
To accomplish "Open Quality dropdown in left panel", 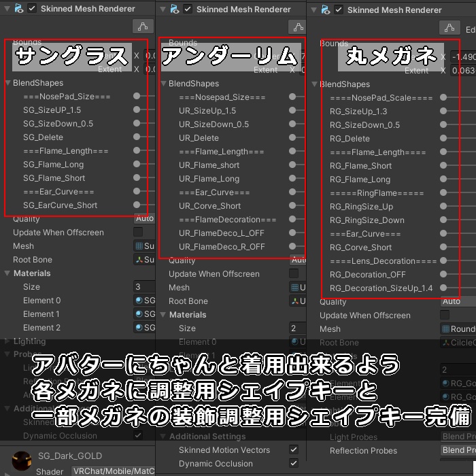I will [144, 218].
